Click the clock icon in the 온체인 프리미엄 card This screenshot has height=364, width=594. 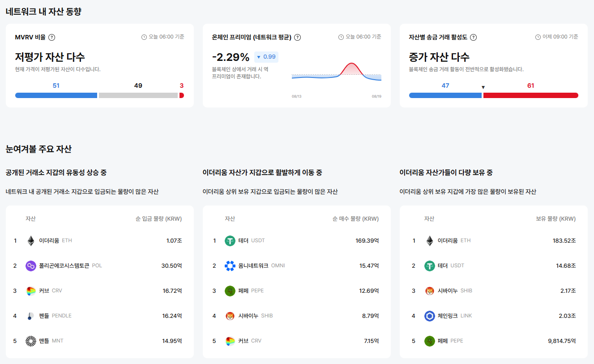tap(341, 37)
